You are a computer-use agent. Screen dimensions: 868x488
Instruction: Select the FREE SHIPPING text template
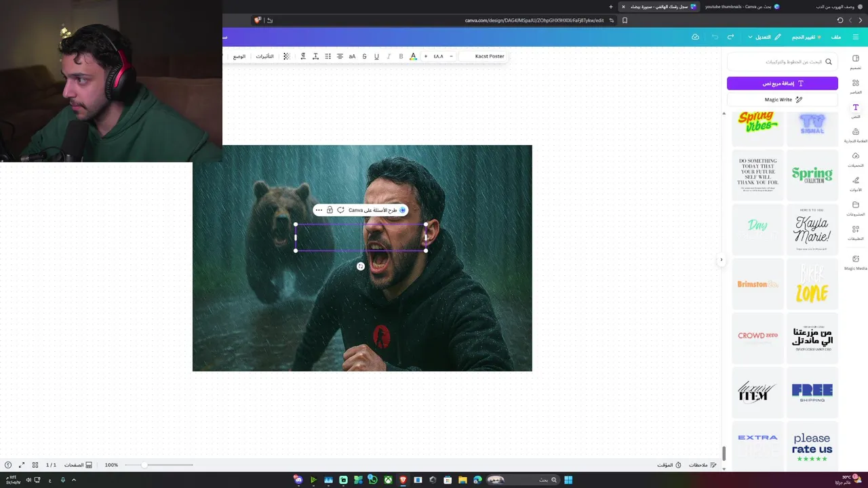[812, 392]
